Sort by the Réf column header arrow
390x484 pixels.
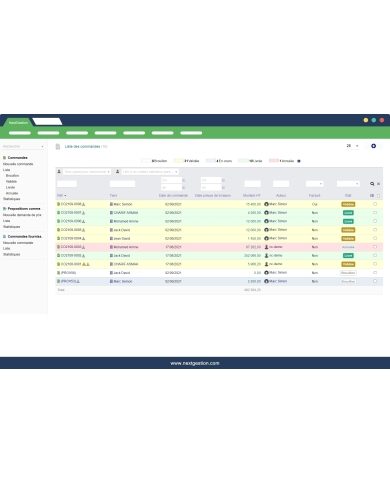(x=65, y=196)
